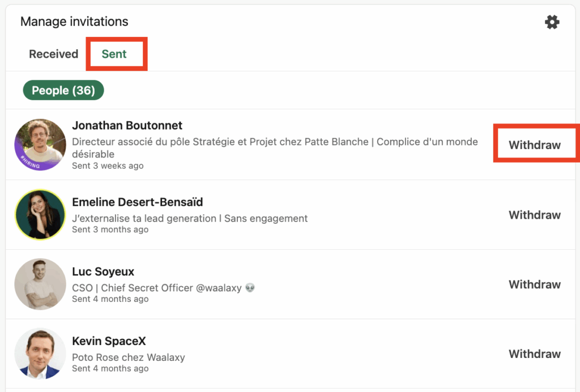The width and height of the screenshot is (580, 392).
Task: Open Emeline Desert-Bensaïd's profile picture
Action: 40,215
